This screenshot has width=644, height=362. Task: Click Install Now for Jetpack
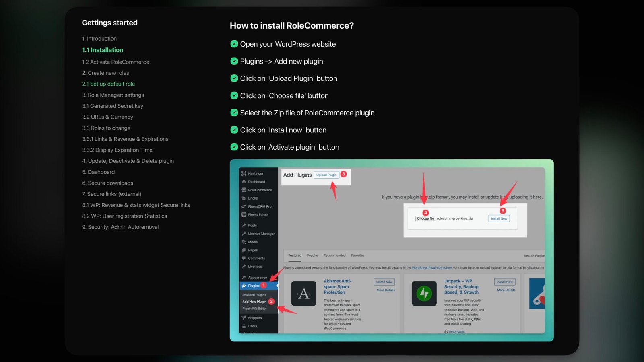click(x=504, y=282)
